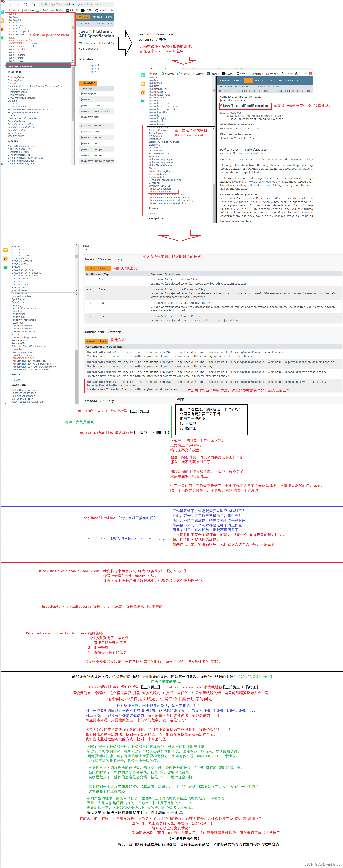
Task: Open the Description link after See:
Action: (x=93, y=49)
